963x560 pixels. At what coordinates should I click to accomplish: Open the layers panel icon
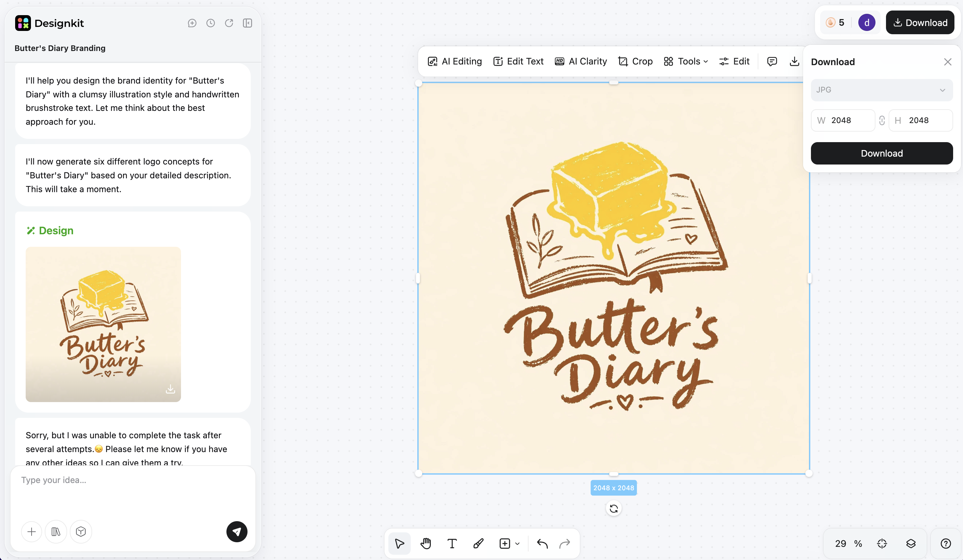point(911,543)
